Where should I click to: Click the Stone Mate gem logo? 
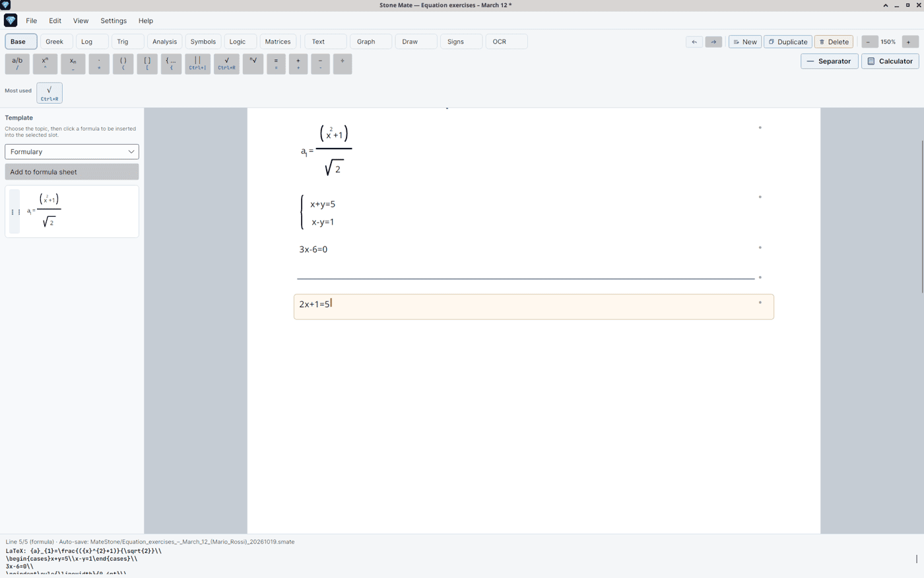(x=11, y=20)
